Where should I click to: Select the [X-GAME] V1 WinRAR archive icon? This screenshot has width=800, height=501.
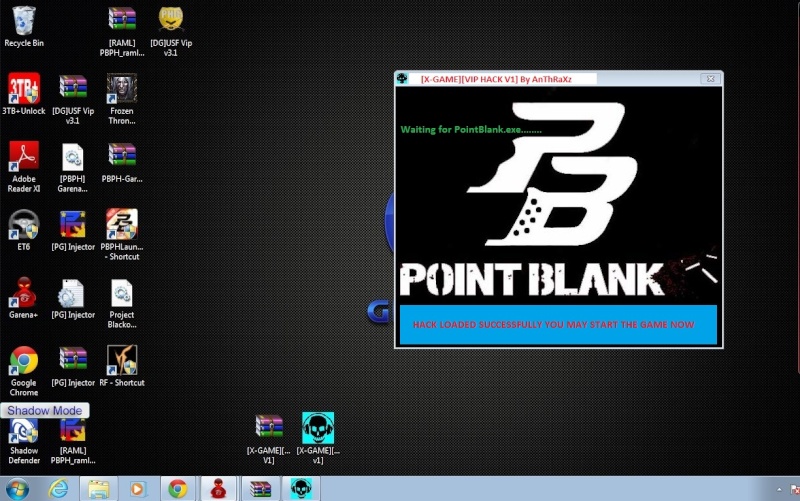click(x=269, y=427)
